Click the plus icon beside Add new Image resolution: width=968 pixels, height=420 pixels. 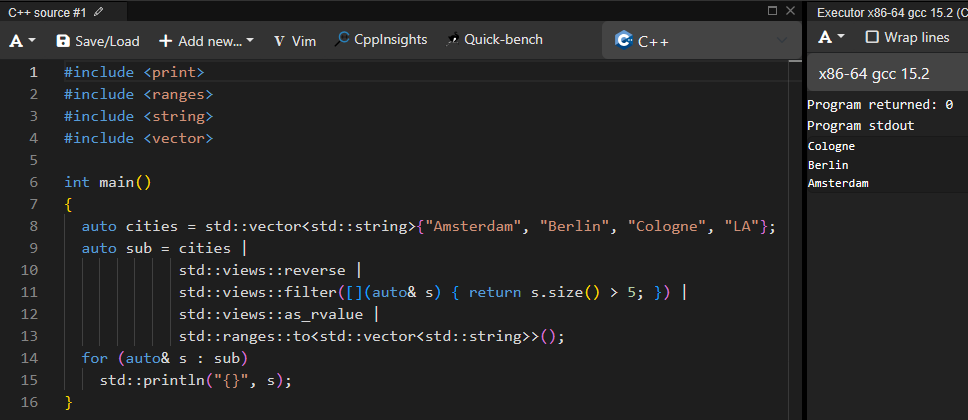click(x=165, y=41)
